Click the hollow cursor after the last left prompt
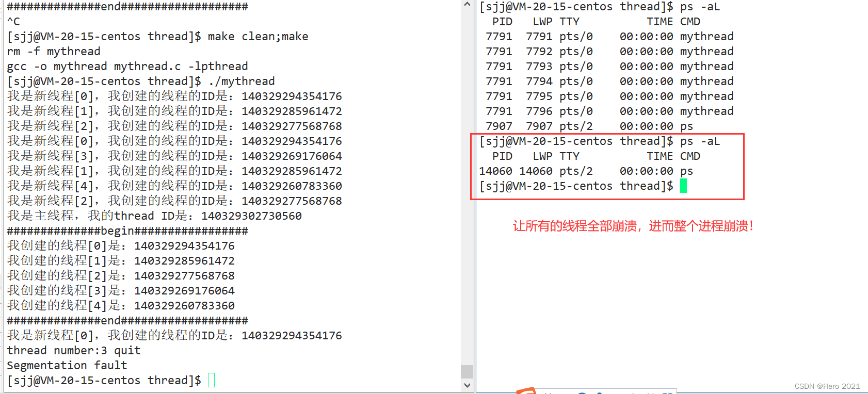868x394 pixels. (x=211, y=380)
